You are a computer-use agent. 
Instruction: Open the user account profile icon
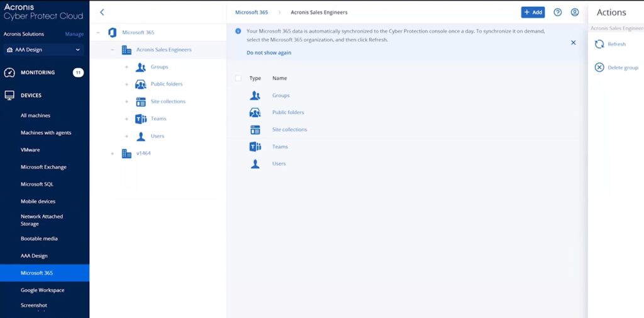[574, 12]
